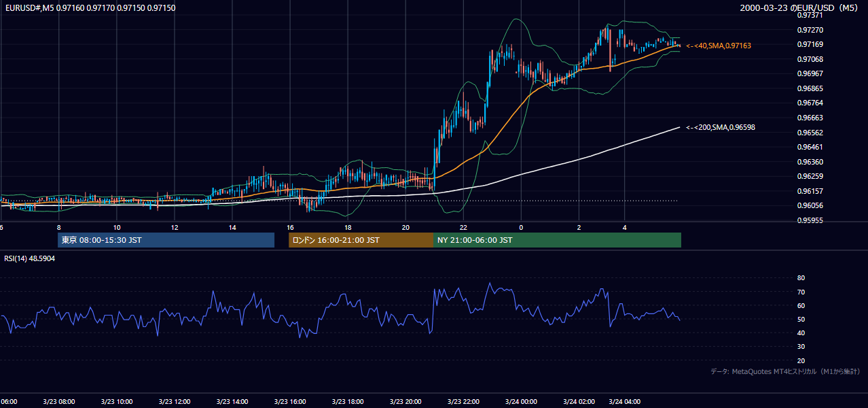The image size is (868, 408).
Task: Click hour label 22 under the price chart
Action: click(x=463, y=227)
